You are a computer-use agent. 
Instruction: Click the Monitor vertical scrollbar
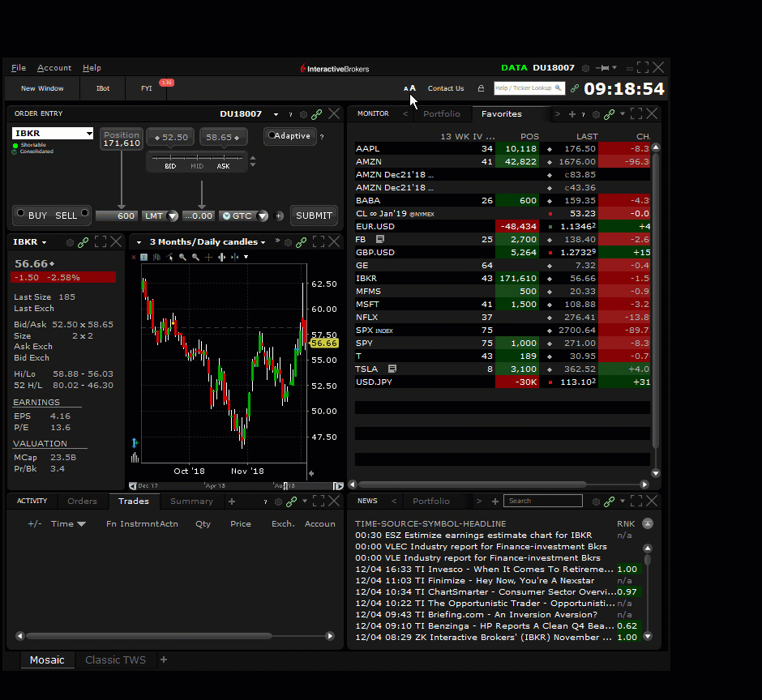(656, 301)
